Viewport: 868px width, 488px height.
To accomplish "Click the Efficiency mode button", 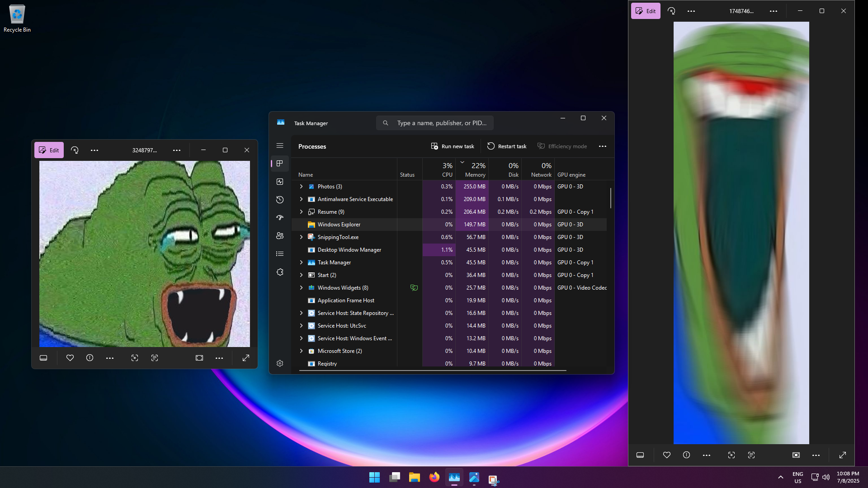I will (562, 146).
